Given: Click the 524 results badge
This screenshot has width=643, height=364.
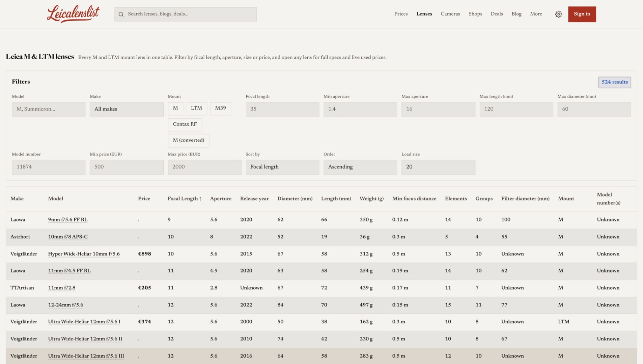Looking at the screenshot, I should (615, 82).
